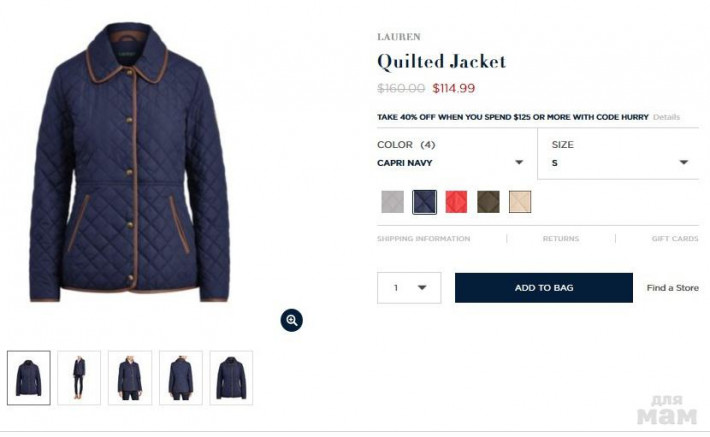Viewport: 710px width, 437px height.
Task: Pick the red color swatch
Action: point(456,202)
